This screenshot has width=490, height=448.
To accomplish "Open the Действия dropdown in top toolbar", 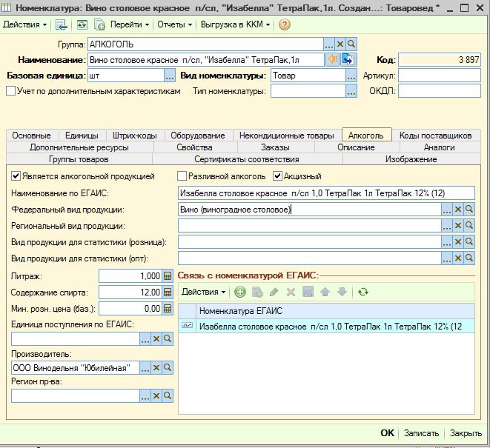I will (24, 24).
